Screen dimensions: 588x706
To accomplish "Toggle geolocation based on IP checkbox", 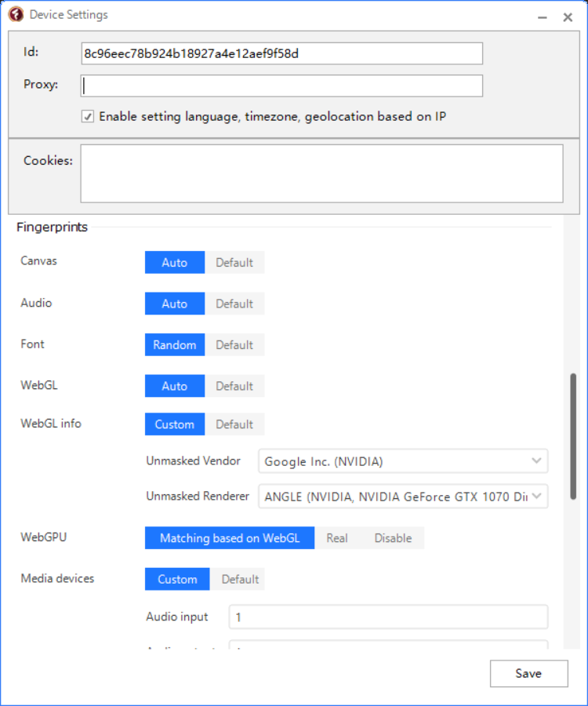I will coord(88,117).
